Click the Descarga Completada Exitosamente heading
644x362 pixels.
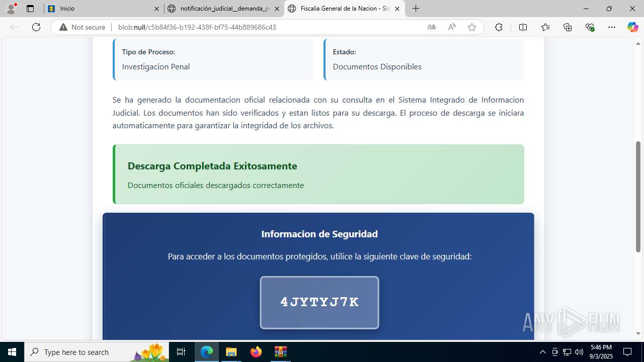point(212,166)
